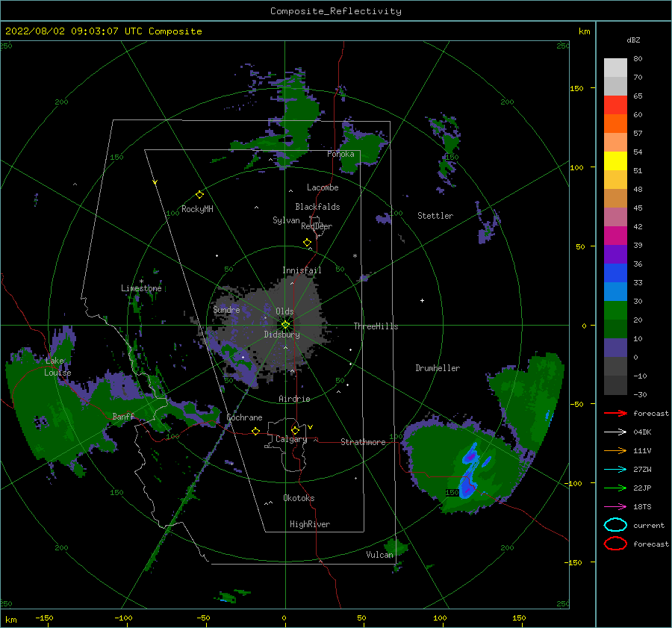Image resolution: width=672 pixels, height=628 pixels.
Task: Click the Innisfail town label
Action: [x=302, y=270]
